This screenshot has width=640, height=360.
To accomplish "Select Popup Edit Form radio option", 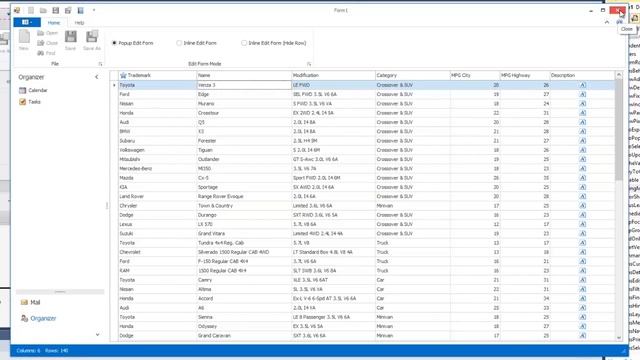I will 133,43.
